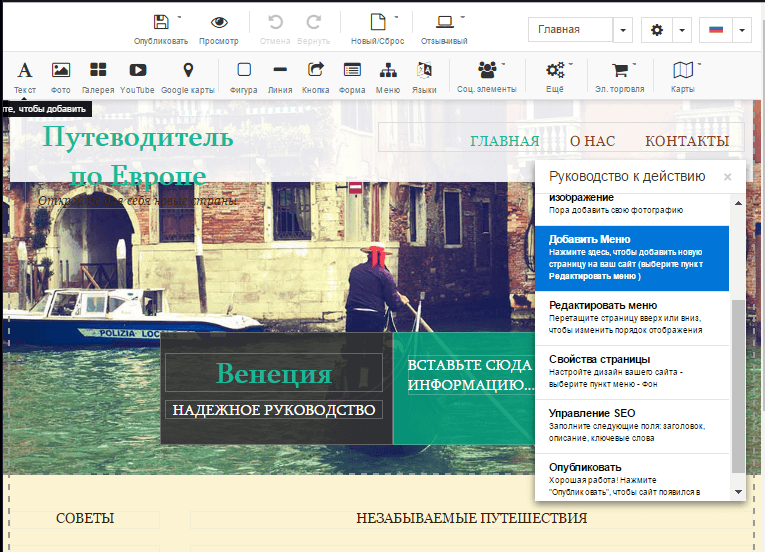The height and width of the screenshot is (552, 765).
Task: Select the Отзывчивый laptop icon
Action: (444, 22)
